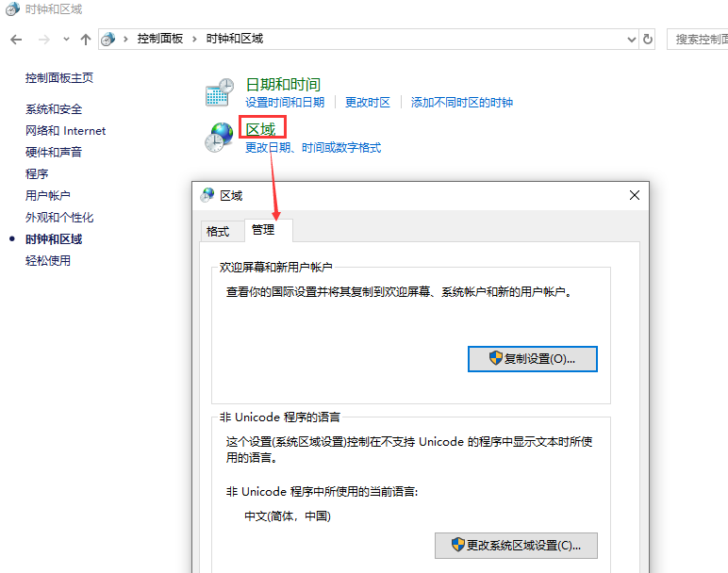Open the recent locations dropdown arrow

tap(66, 40)
